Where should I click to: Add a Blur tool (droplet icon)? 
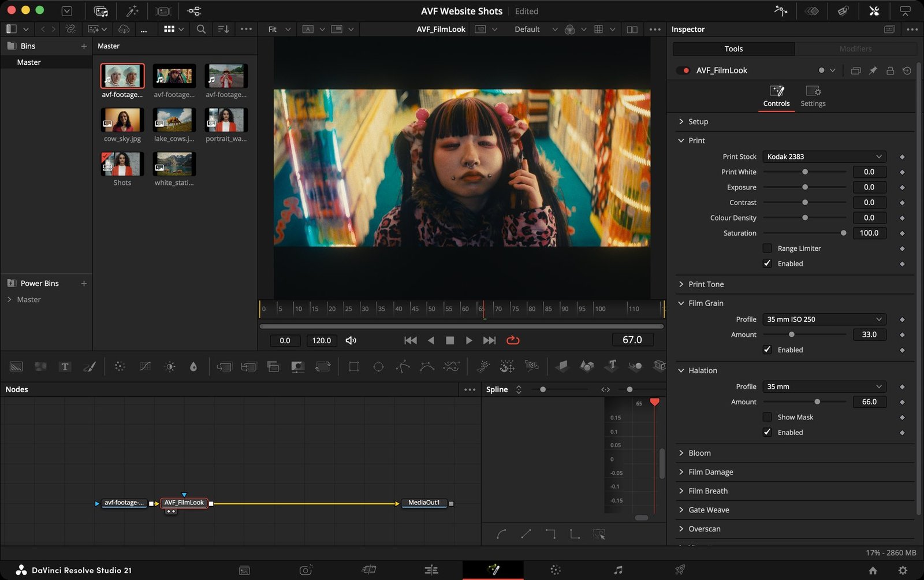193,366
